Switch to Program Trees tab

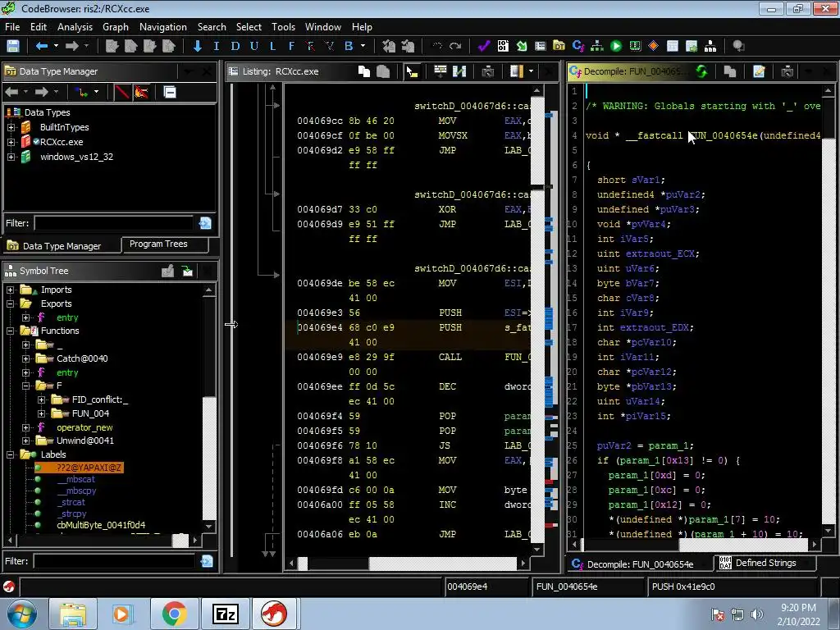[x=164, y=244]
